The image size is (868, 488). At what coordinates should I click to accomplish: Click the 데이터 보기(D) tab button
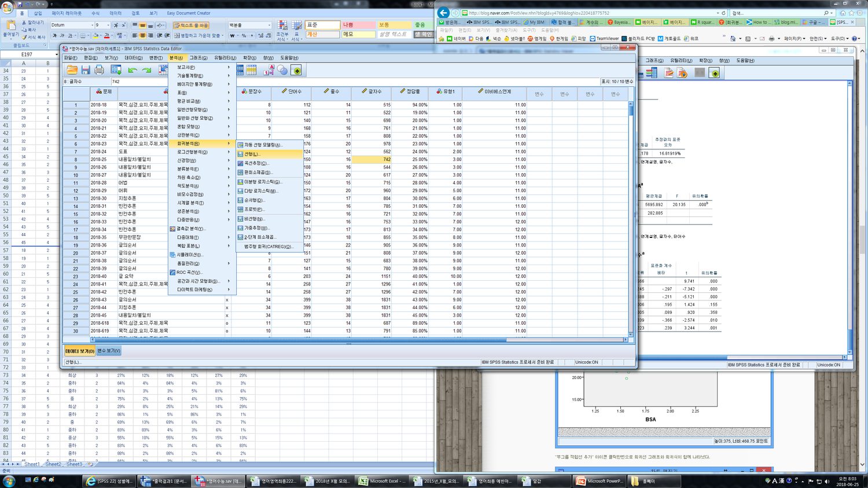(79, 351)
